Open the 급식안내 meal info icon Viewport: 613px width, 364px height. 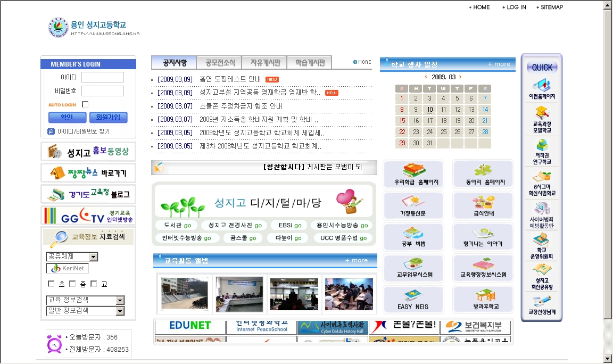tap(483, 205)
